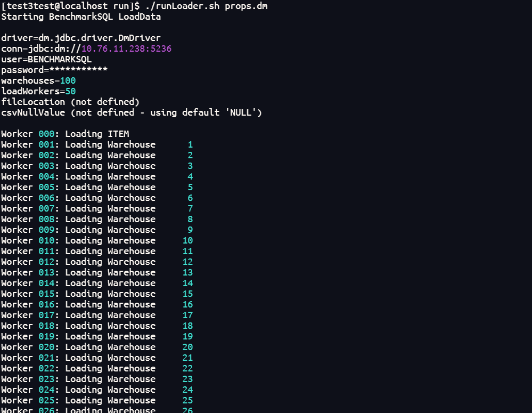Click the Worker 019 loading line
Viewport: 532px width, 413px height.
pos(97,336)
